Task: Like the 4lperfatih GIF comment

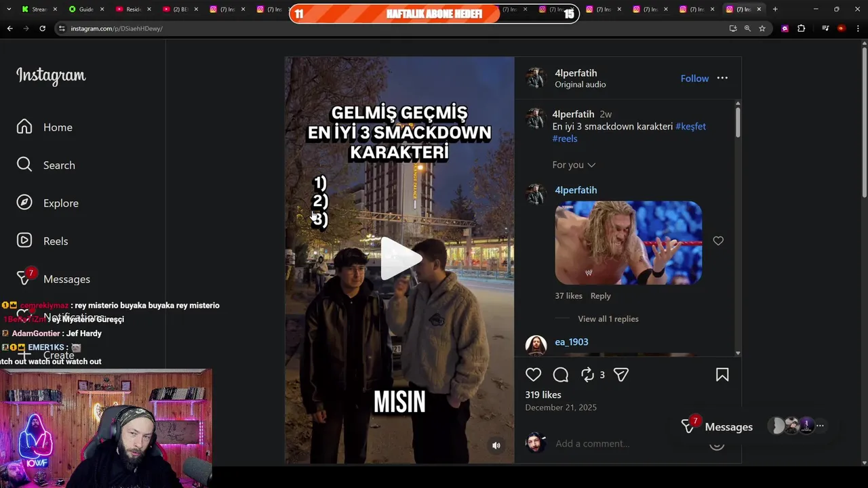Action: 718,241
